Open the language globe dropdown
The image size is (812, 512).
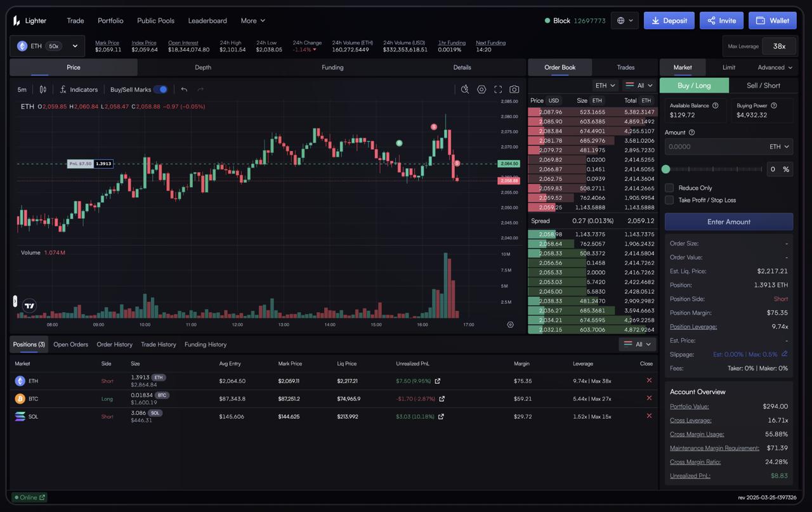click(624, 20)
